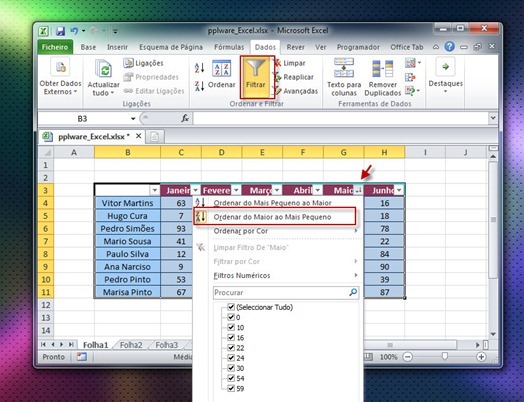Uncheck the value 54 checkbox
Viewport: 524px width, 402px height.
coord(231,378)
